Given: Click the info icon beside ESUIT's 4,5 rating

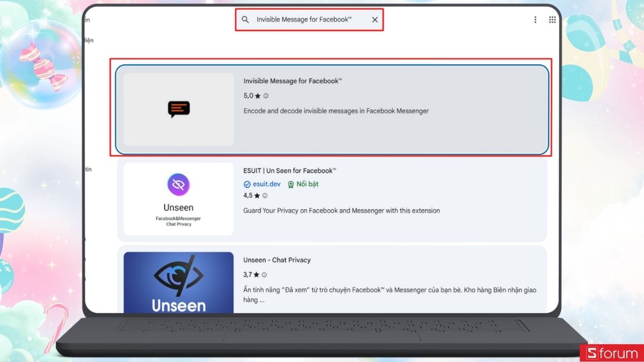Looking at the screenshot, I should pos(265,196).
